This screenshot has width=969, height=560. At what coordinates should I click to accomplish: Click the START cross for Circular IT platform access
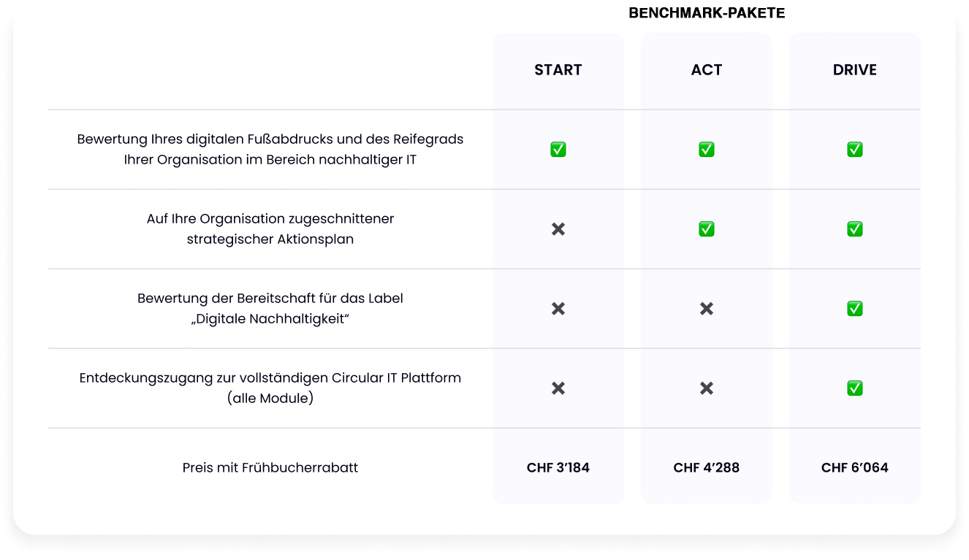click(x=558, y=388)
